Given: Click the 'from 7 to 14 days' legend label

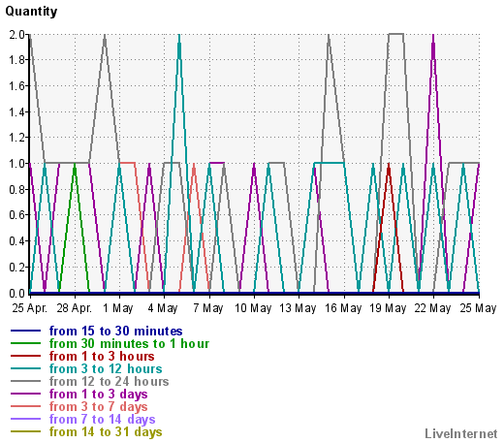Looking at the screenshot, I should (102, 419).
